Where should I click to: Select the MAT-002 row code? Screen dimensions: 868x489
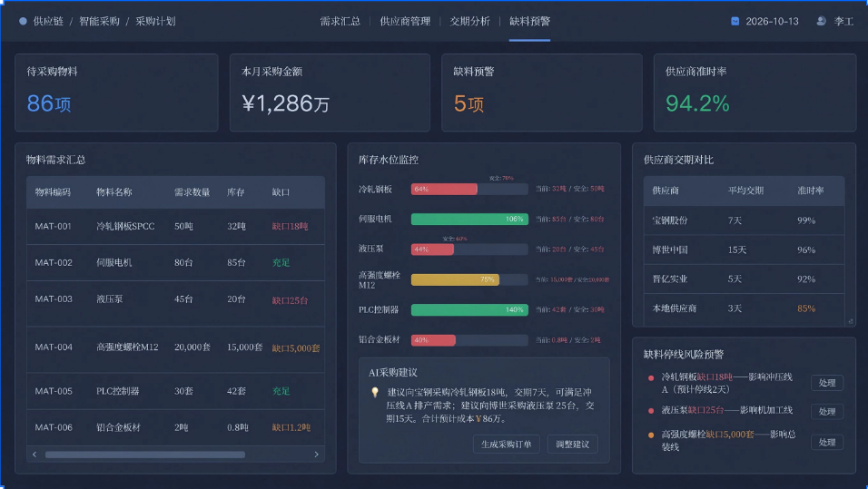(x=54, y=262)
